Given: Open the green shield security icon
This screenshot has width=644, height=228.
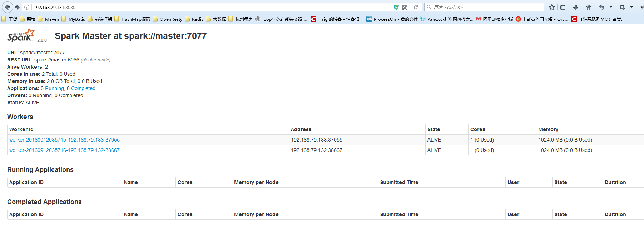Looking at the screenshot, I should pyautogui.click(x=396, y=7).
